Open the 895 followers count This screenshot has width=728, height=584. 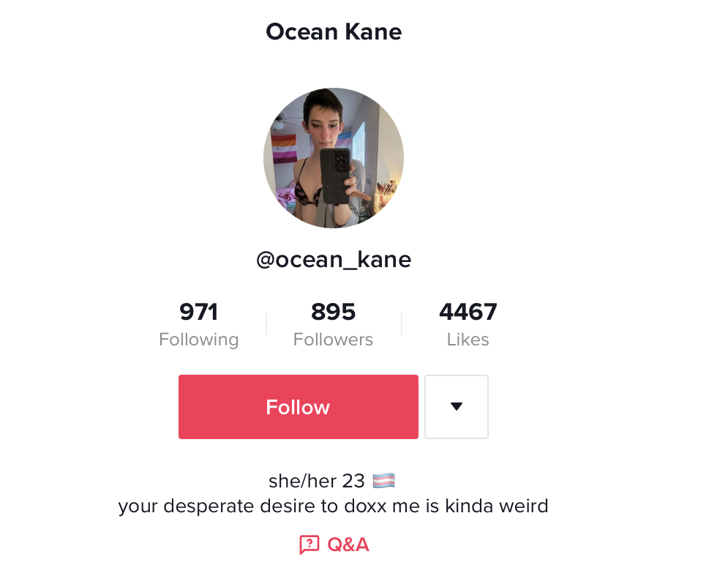point(334,312)
